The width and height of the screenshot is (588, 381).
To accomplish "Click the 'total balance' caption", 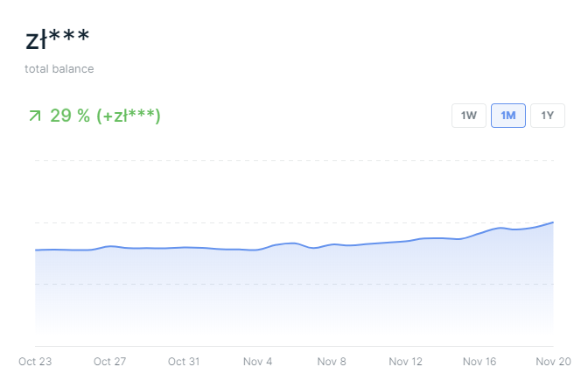I will (59, 68).
